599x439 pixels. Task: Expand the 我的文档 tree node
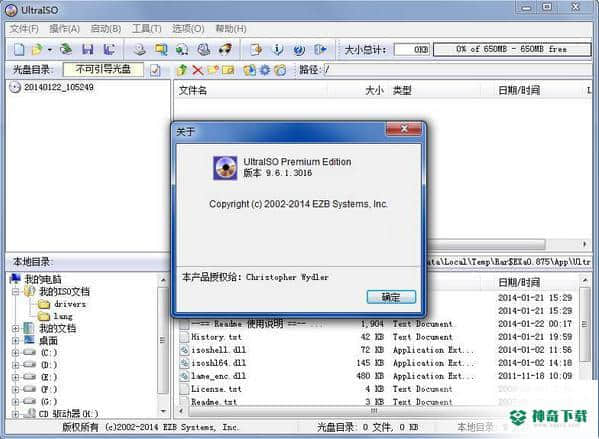15,328
